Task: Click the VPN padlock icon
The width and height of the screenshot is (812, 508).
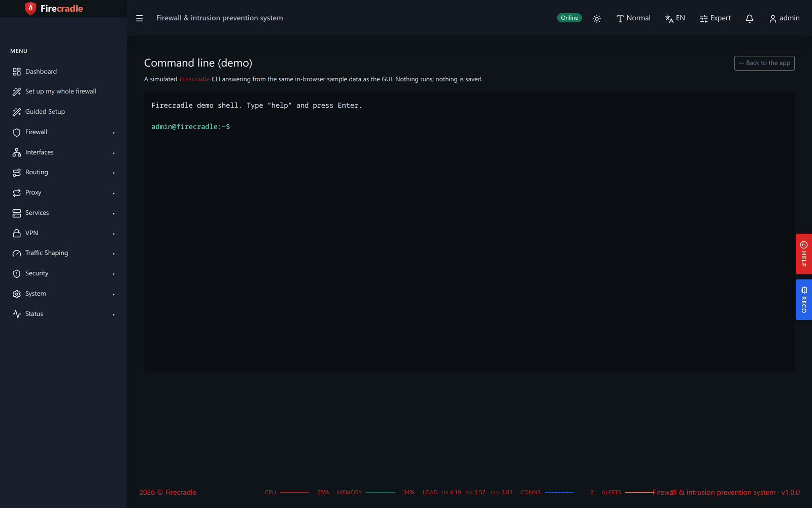Action: coord(17,233)
